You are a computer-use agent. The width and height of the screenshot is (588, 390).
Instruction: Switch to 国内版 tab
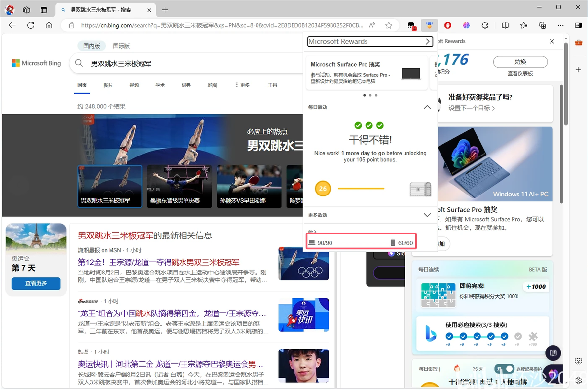coord(91,46)
